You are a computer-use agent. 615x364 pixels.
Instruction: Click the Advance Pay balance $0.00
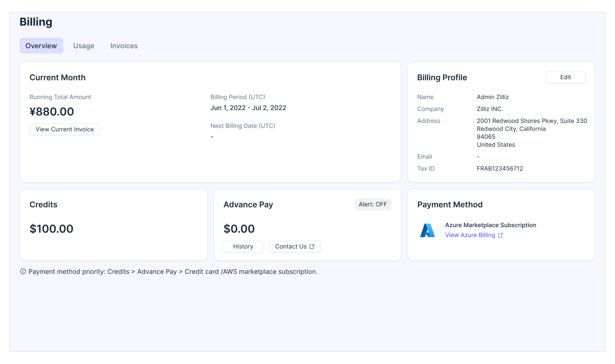pyautogui.click(x=239, y=229)
